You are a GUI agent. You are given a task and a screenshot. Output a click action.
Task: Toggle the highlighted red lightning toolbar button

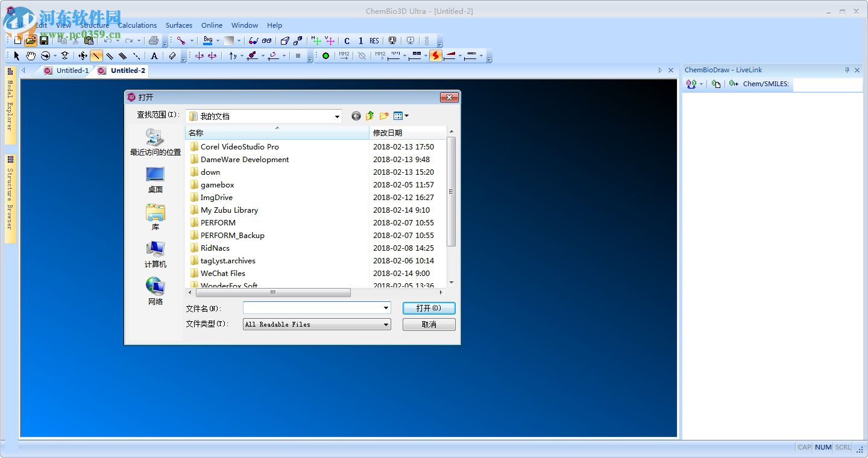click(x=435, y=56)
